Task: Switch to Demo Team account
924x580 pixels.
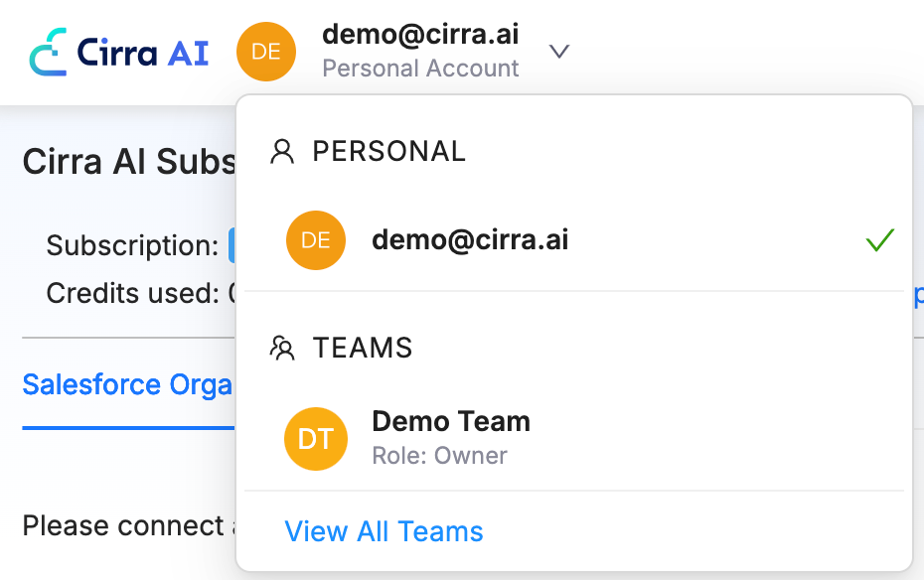Action: click(x=451, y=422)
